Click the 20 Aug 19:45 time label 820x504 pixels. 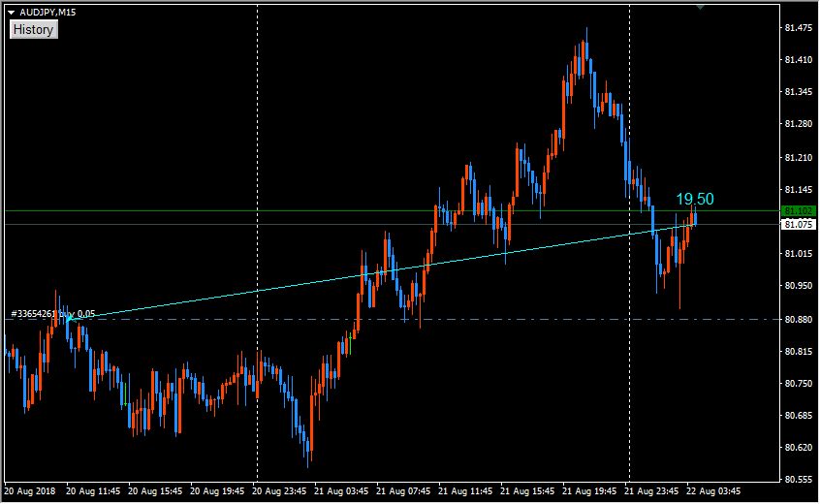pyautogui.click(x=217, y=491)
